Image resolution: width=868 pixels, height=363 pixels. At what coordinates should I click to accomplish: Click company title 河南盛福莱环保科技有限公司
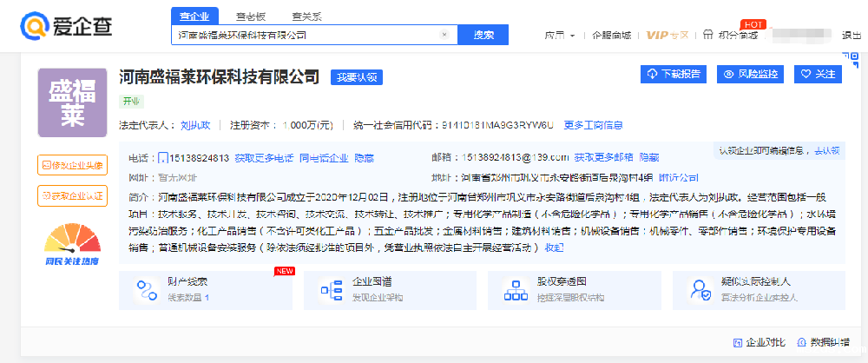pos(220,77)
